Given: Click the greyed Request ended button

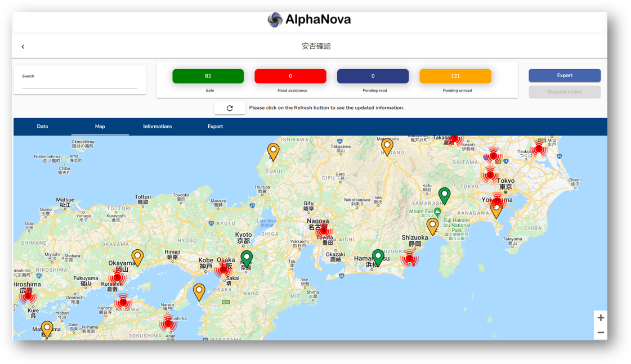Looking at the screenshot, I should point(565,92).
